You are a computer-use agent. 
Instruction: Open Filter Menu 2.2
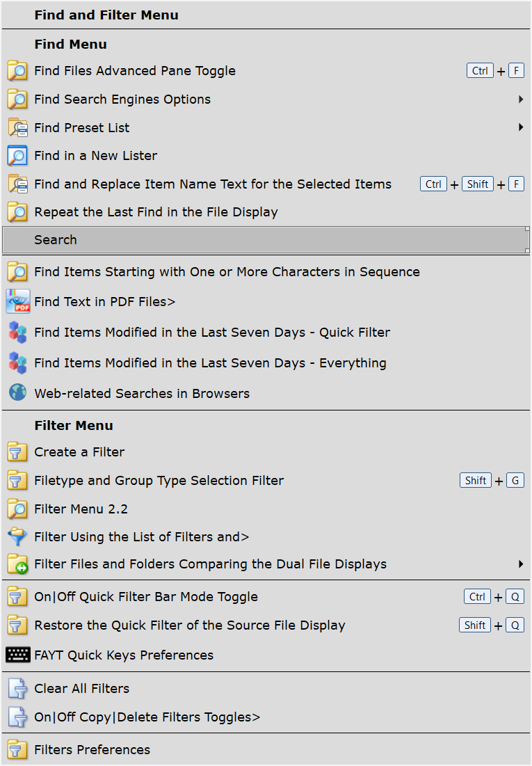tap(81, 509)
